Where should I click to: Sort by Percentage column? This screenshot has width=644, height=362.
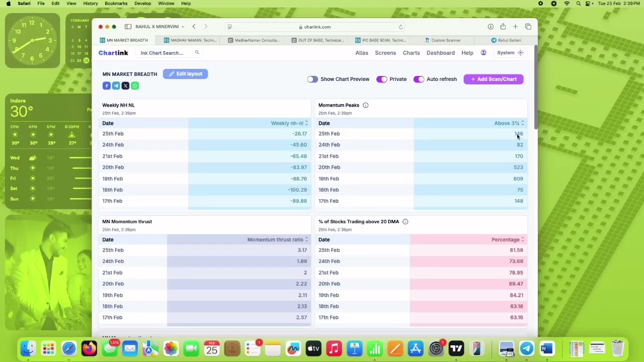pyautogui.click(x=508, y=240)
